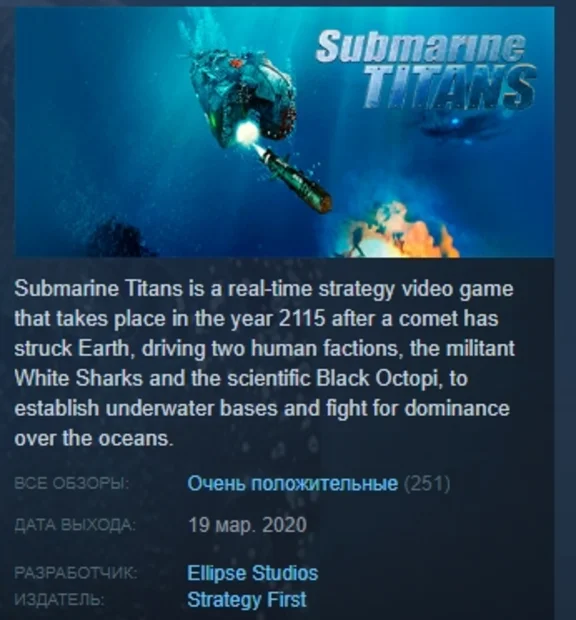
Task: Click the words 'White Sharks' in the description
Action: 78,379
